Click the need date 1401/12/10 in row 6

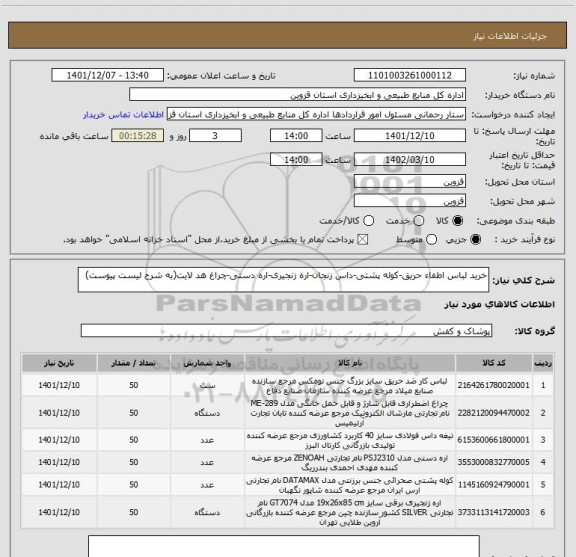pyautogui.click(x=59, y=512)
